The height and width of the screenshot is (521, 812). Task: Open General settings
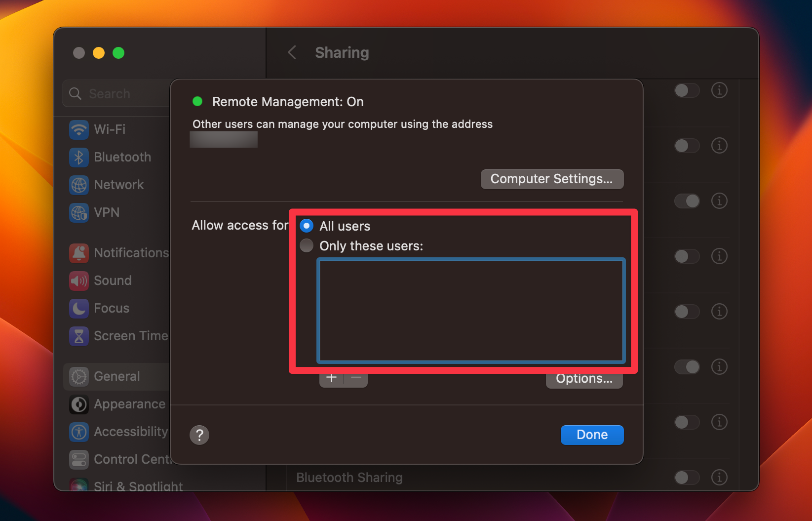(116, 376)
